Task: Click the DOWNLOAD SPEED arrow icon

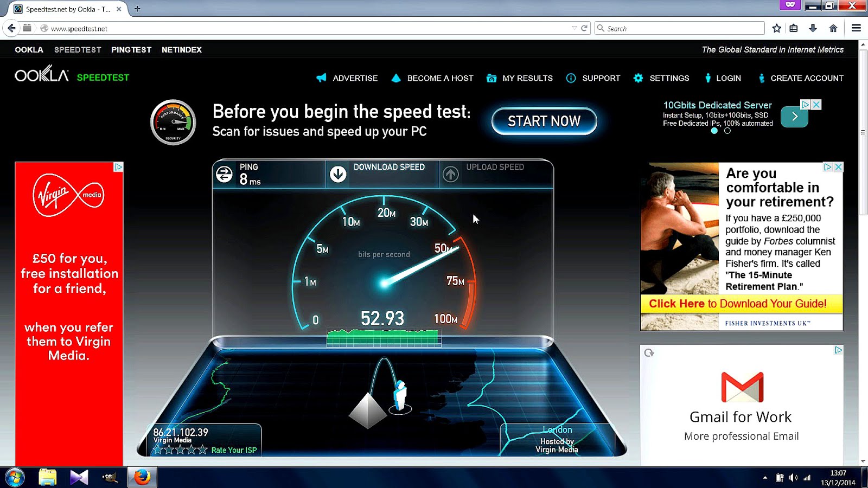Action: pos(339,173)
